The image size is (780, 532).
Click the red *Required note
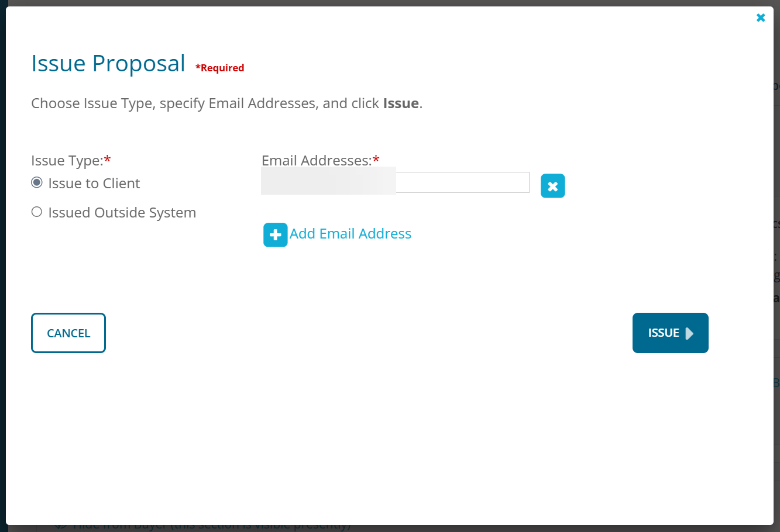click(219, 68)
